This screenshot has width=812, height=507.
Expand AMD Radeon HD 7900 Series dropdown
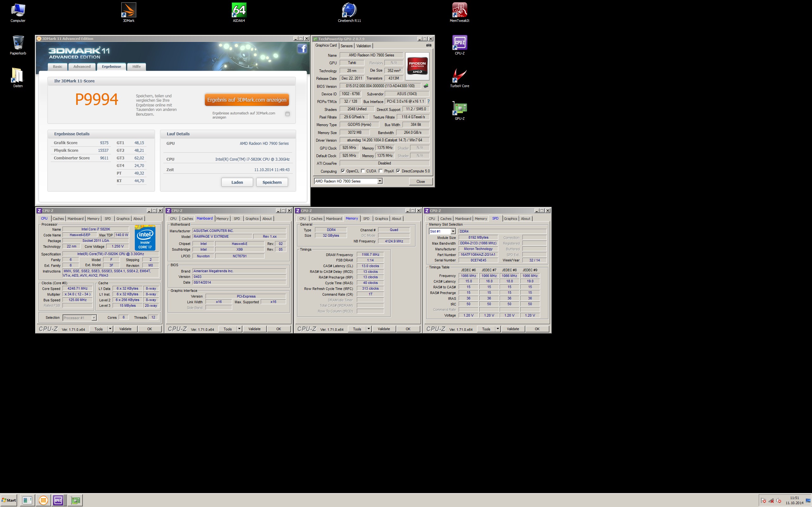[380, 181]
